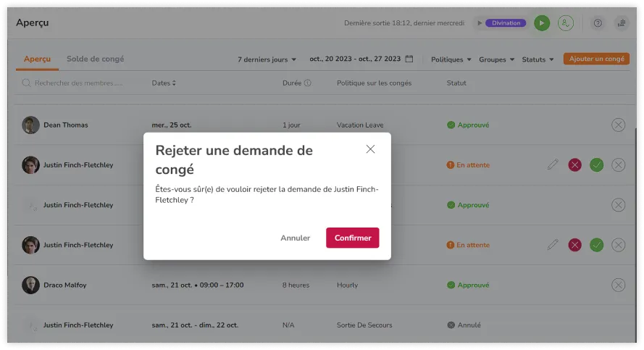Click the Ajouter un congé button

(x=596, y=59)
